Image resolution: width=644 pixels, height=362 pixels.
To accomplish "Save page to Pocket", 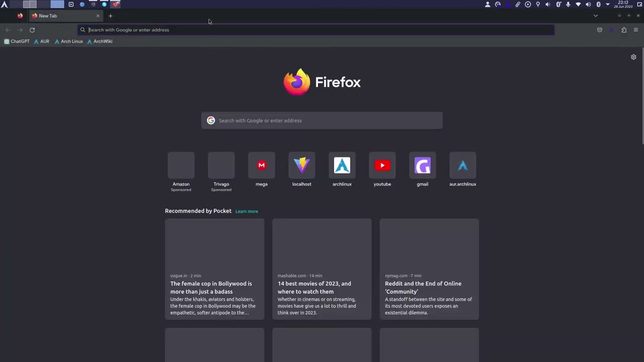I will (600, 30).
